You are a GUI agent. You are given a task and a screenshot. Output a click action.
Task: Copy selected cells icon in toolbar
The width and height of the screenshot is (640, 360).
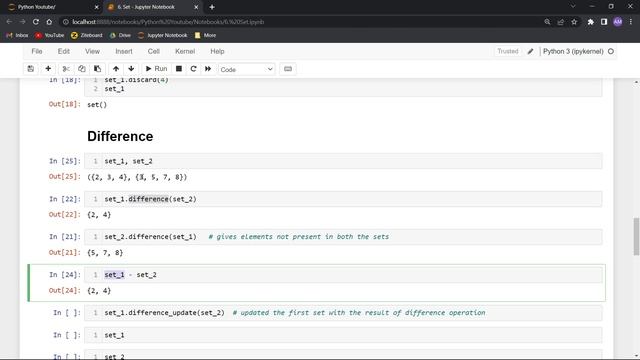82,69
